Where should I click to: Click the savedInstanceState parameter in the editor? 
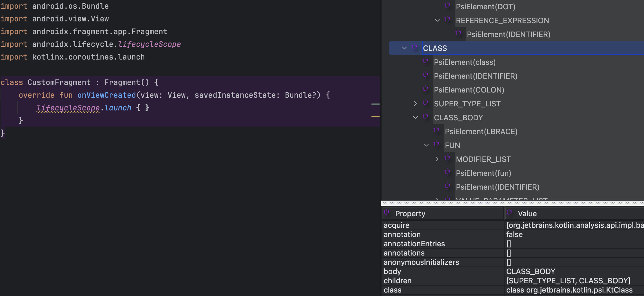point(235,95)
